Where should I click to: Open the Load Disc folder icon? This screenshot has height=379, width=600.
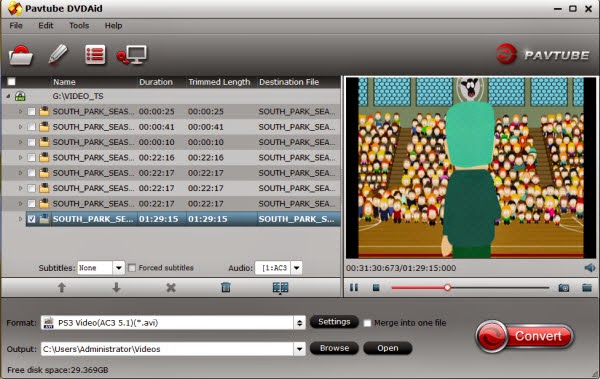(x=21, y=56)
